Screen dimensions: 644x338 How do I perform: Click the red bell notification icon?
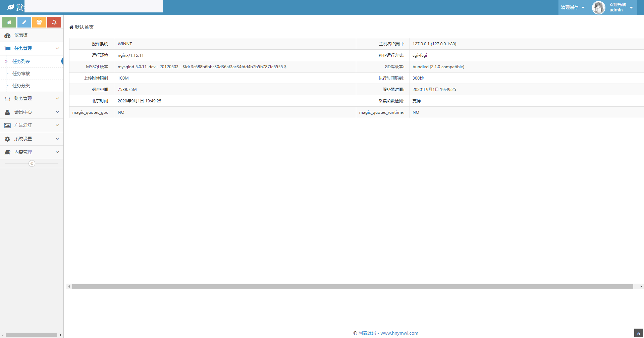(54, 22)
